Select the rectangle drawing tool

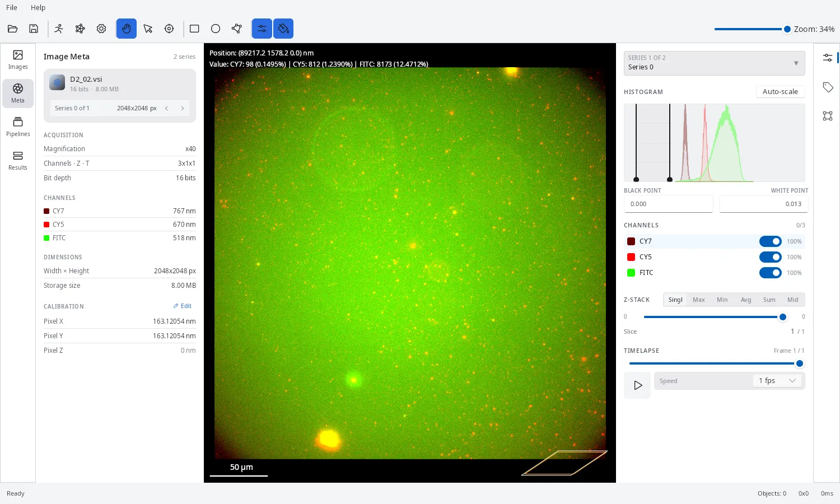tap(194, 29)
